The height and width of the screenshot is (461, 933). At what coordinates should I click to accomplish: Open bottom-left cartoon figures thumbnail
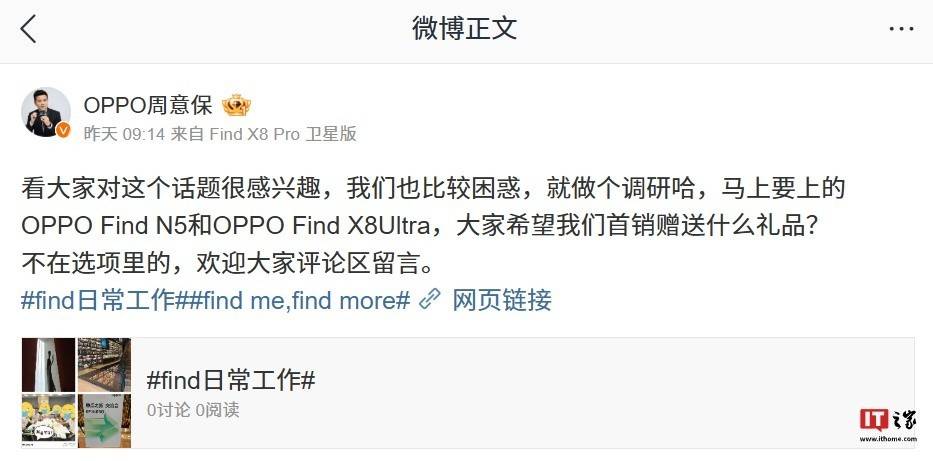(x=49, y=420)
